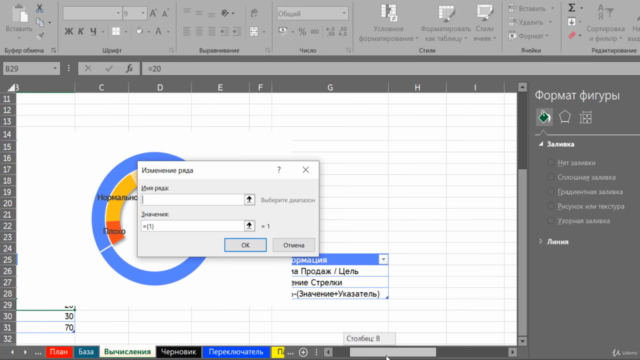Open the font name dropdown

pyautogui.click(x=118, y=13)
